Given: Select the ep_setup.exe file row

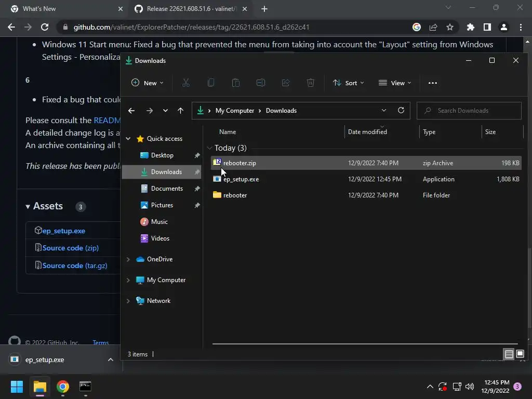Looking at the screenshot, I should (366, 179).
